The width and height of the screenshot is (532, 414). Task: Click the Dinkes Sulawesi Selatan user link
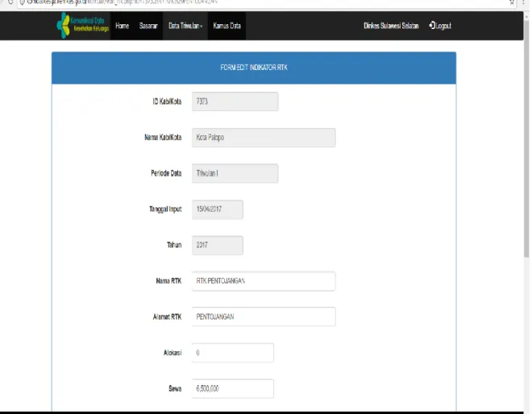[x=391, y=26]
